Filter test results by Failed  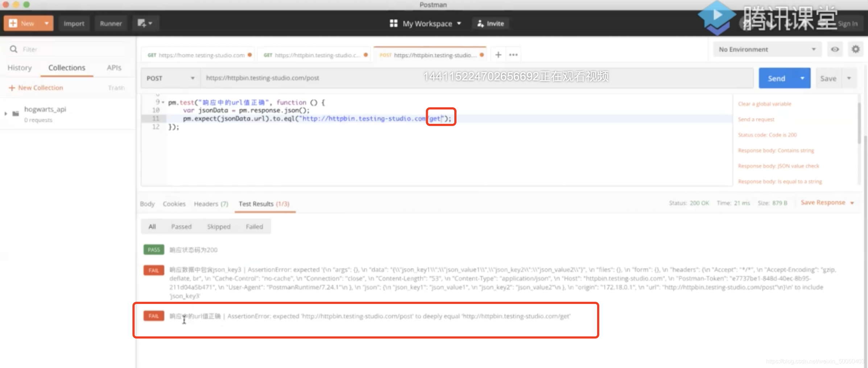pos(254,227)
